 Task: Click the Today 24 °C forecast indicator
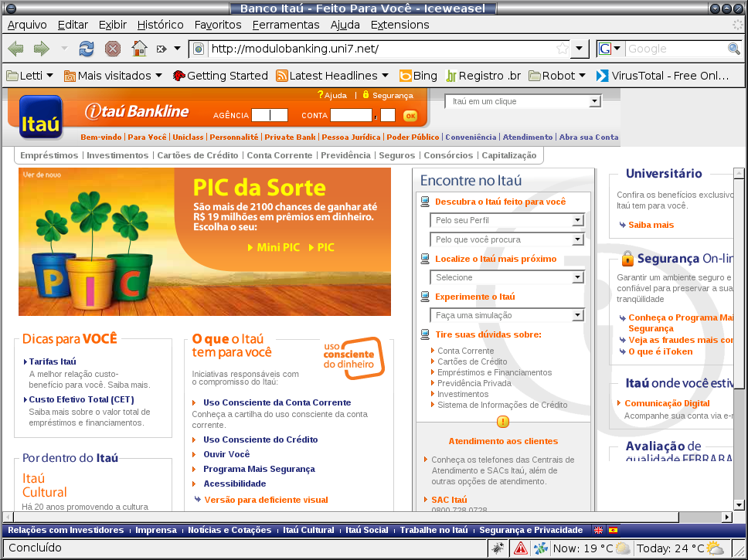pyautogui.click(x=681, y=548)
